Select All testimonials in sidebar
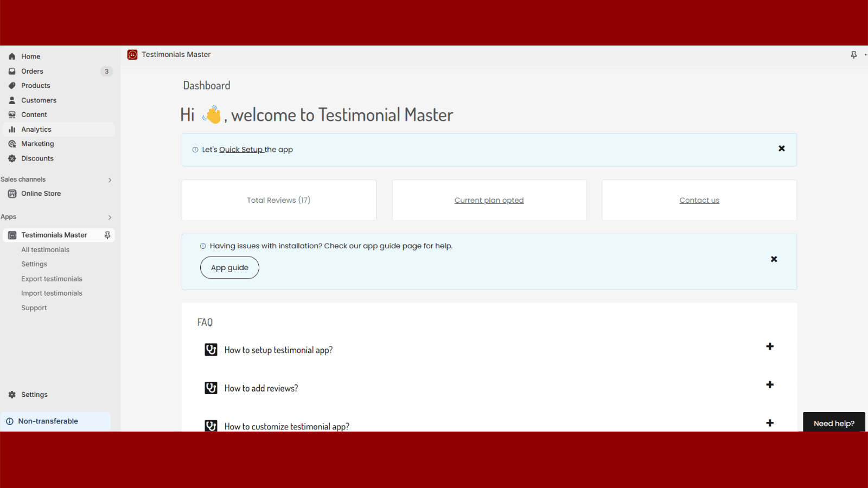 pos(45,249)
